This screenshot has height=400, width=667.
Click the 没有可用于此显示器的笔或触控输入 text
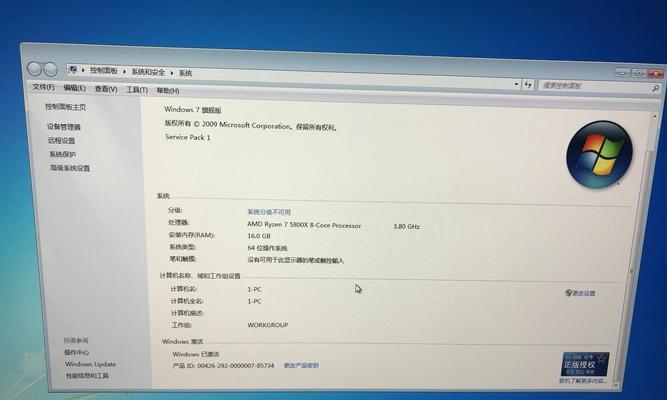tap(295, 260)
